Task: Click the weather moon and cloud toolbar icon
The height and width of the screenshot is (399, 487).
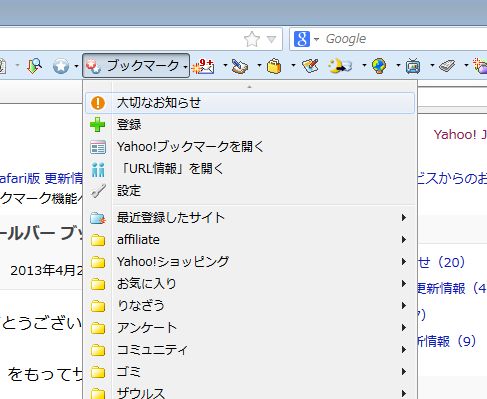Action: pyautogui.click(x=340, y=66)
